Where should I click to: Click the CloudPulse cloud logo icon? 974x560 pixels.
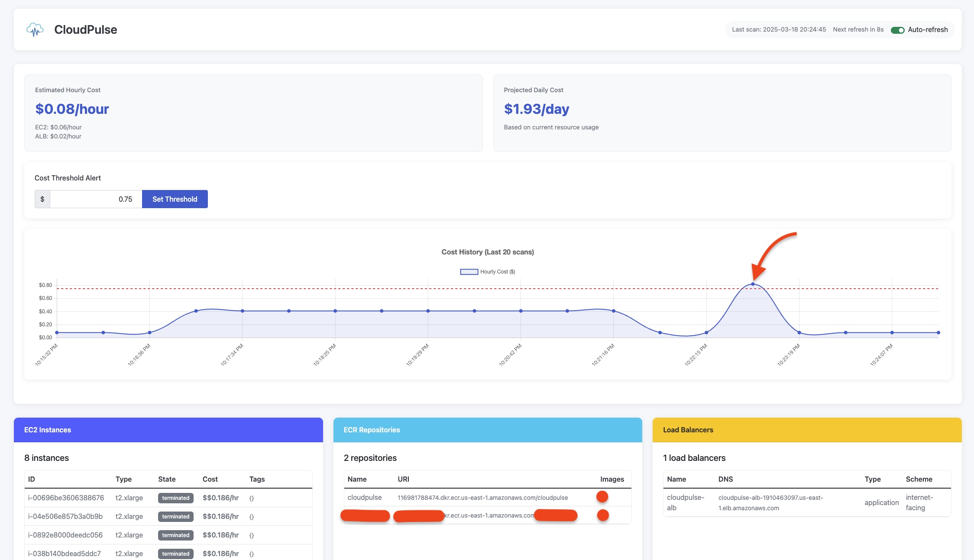click(35, 29)
